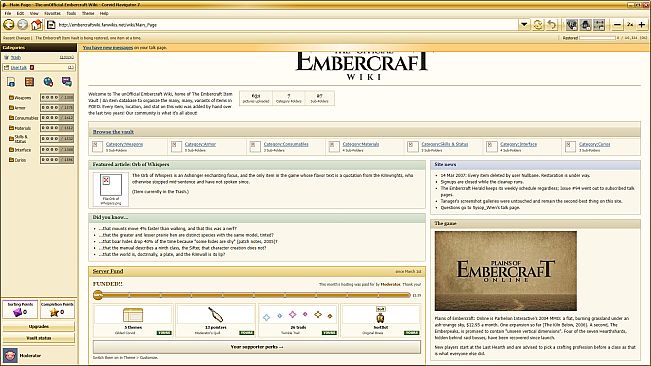Open the Trash link in sidebar

[x=16, y=58]
